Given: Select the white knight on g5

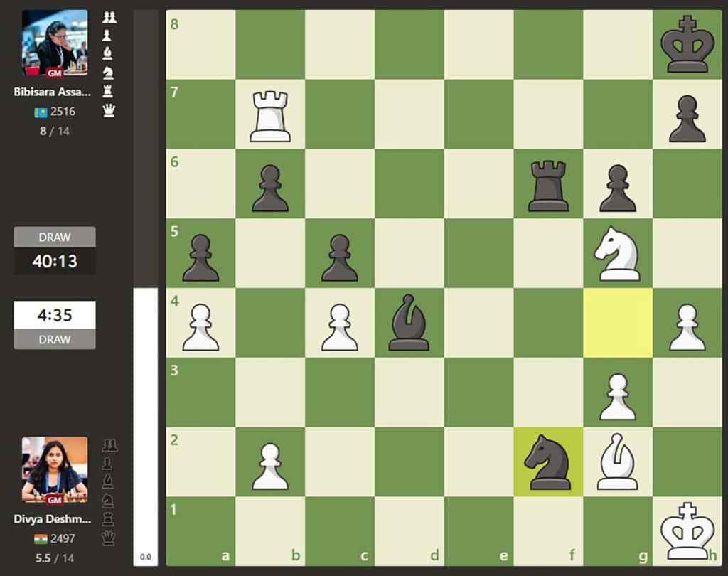Looking at the screenshot, I should coord(617,254).
